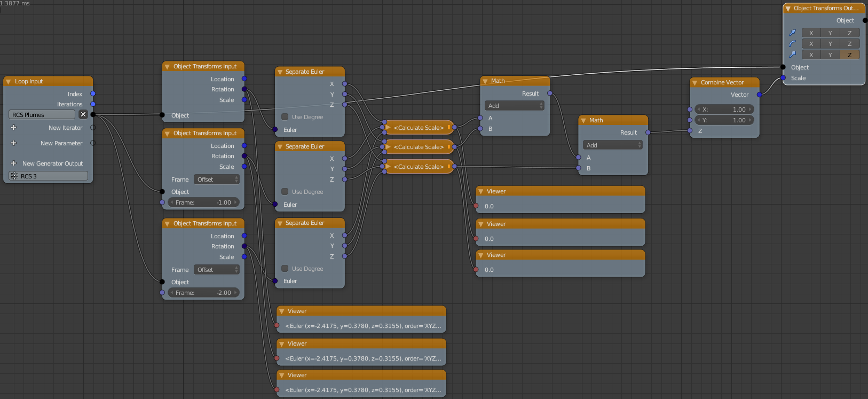Click the empty socket next to New Parameter
Screen dimensions: 868x399
click(x=93, y=143)
